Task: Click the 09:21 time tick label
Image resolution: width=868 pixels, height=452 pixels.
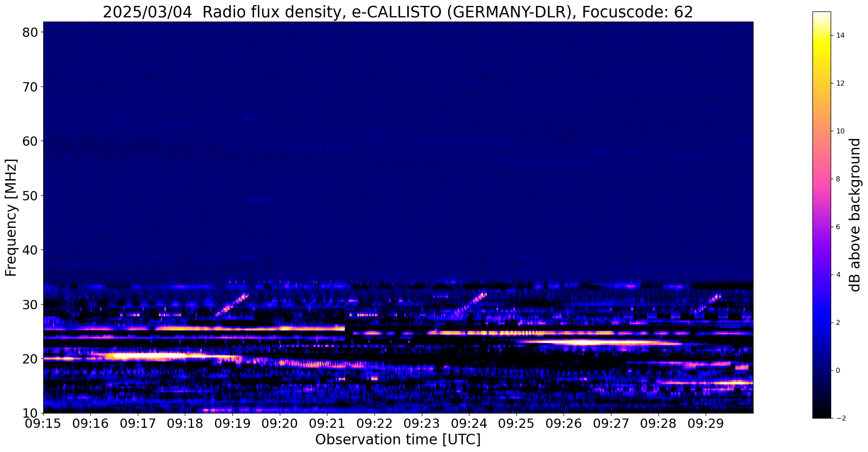Action: [327, 424]
